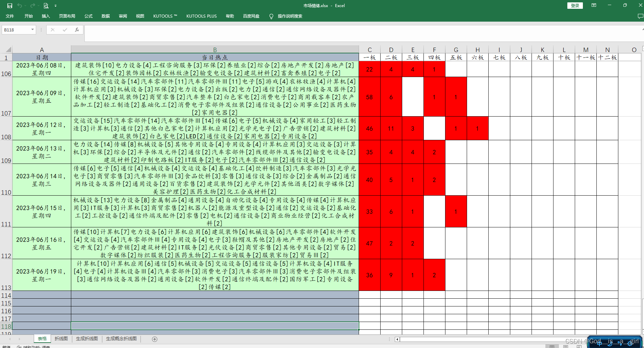
Task: Save the workbook using the floppy disk icon
Action: (9, 5)
